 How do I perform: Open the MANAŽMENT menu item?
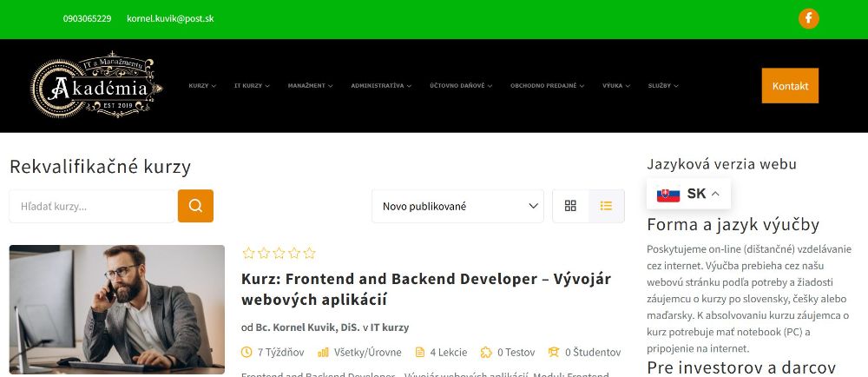310,86
